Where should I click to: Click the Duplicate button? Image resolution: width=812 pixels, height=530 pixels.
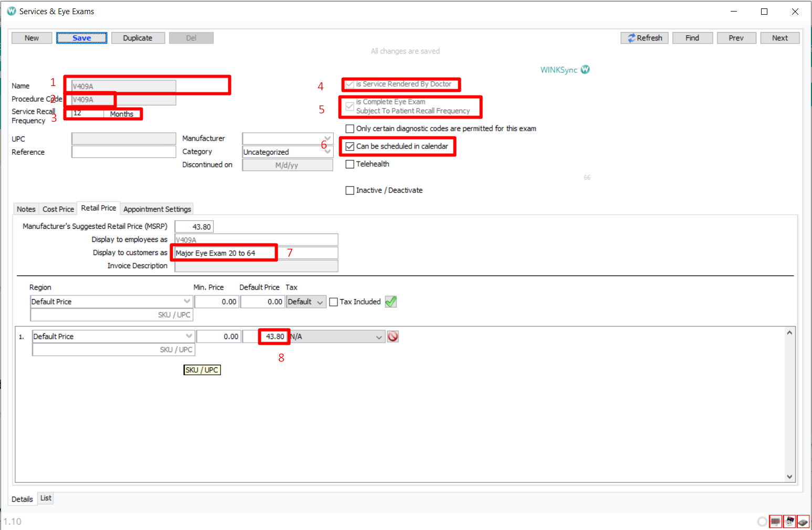point(138,38)
